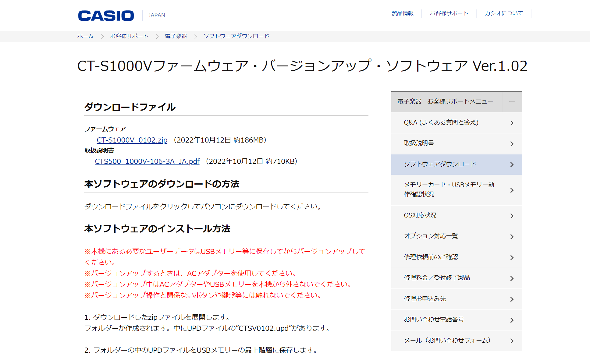Open お客様サポート in top navigation
The width and height of the screenshot is (590, 364).
pyautogui.click(x=449, y=13)
